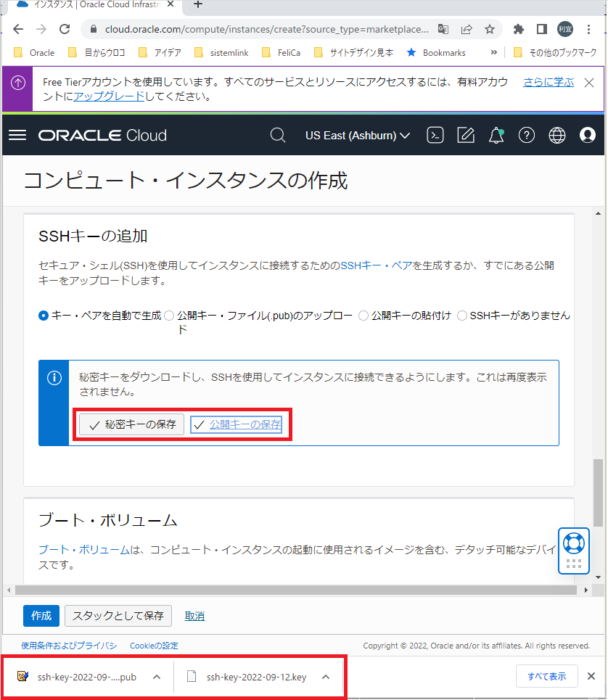This screenshot has height=700, width=608.
Task: Click the blue 作成 button
Action: tap(41, 616)
